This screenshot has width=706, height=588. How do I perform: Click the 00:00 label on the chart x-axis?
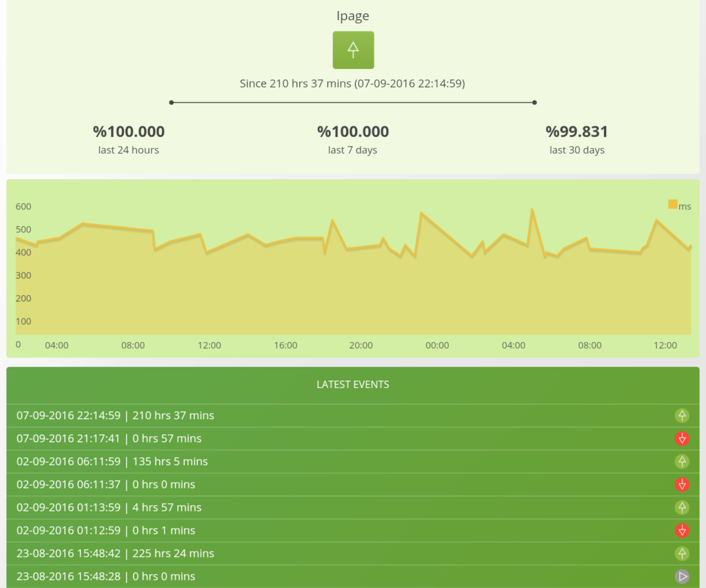pos(437,345)
